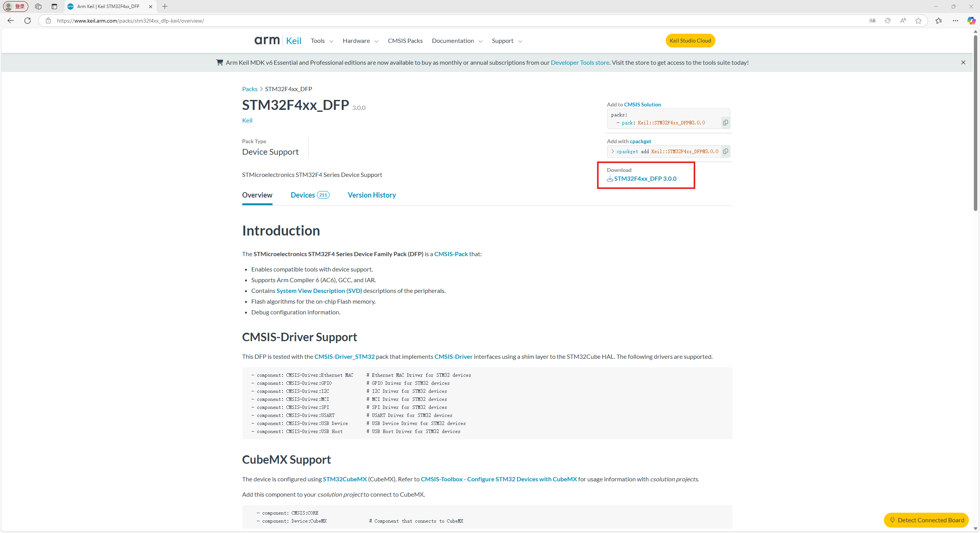Click the arm logo

267,40
